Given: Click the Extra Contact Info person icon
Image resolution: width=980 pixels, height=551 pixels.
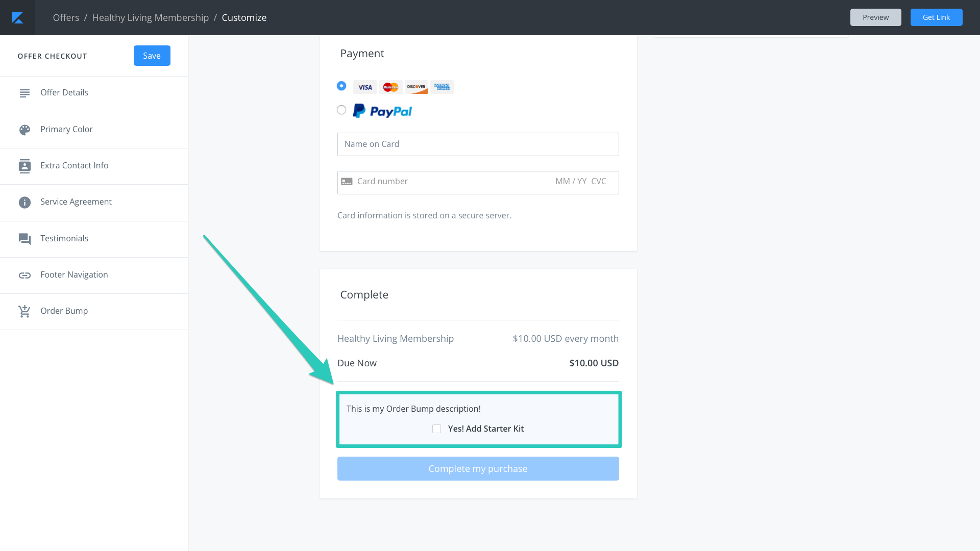Looking at the screenshot, I should [x=24, y=166].
